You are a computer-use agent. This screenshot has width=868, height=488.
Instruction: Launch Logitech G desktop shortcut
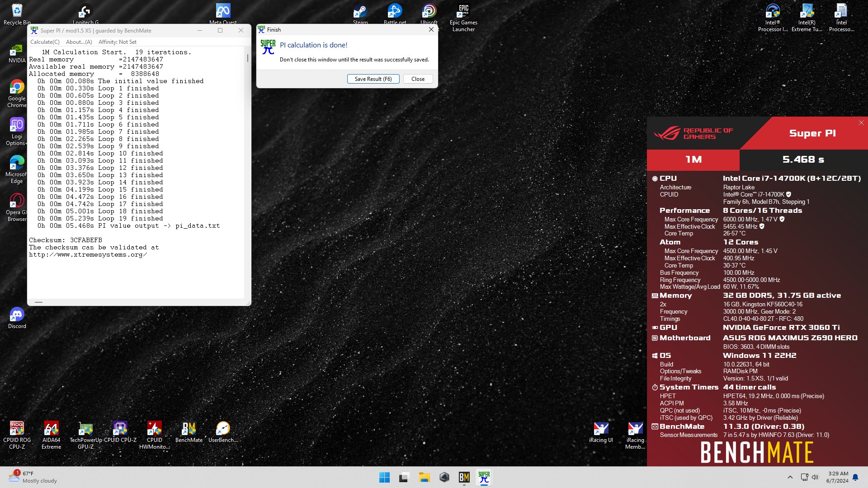(85, 14)
